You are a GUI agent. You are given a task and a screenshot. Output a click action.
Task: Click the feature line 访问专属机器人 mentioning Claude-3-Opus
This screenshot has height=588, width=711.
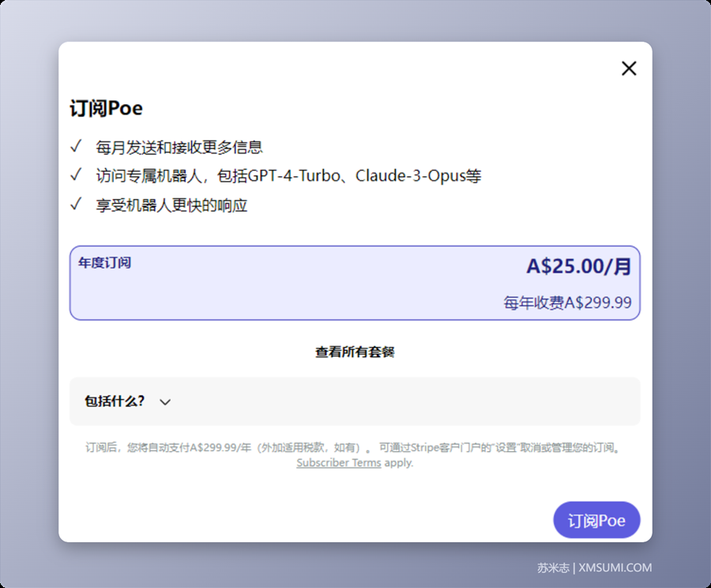coord(284,175)
